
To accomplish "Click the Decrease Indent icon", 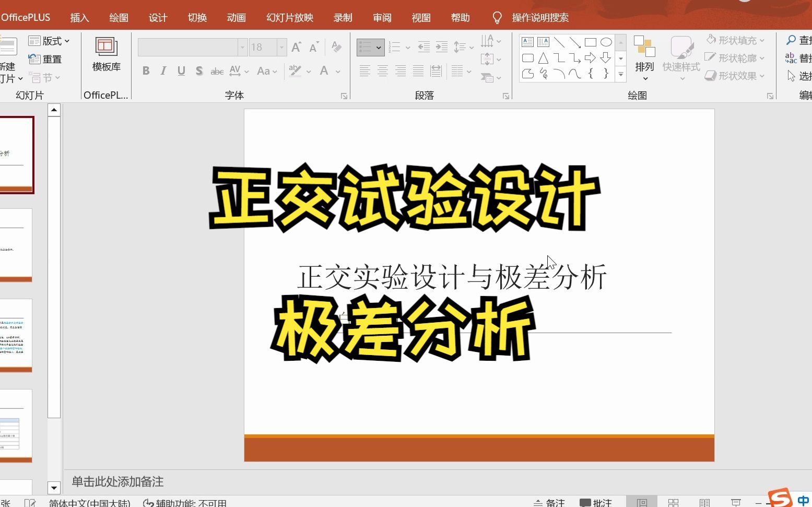I will (x=424, y=47).
